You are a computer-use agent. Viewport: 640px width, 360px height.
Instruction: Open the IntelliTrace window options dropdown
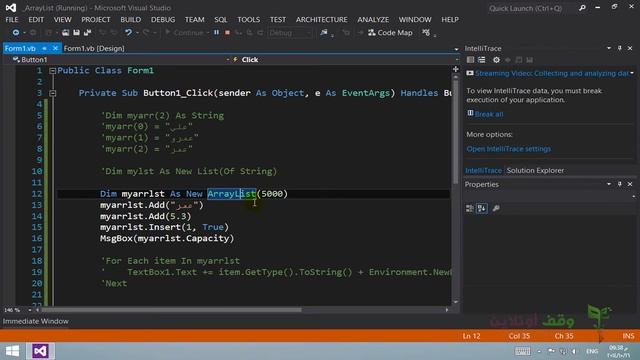(609, 48)
